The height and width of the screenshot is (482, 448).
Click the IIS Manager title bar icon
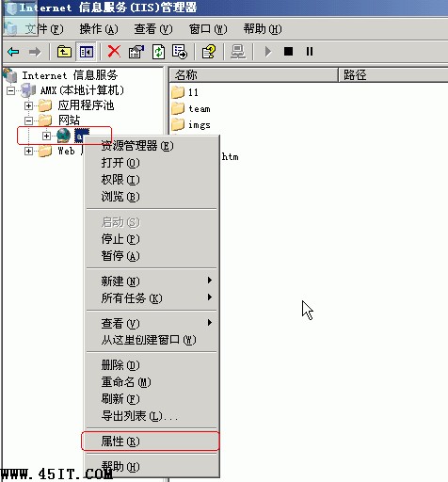pyautogui.click(x=11, y=8)
